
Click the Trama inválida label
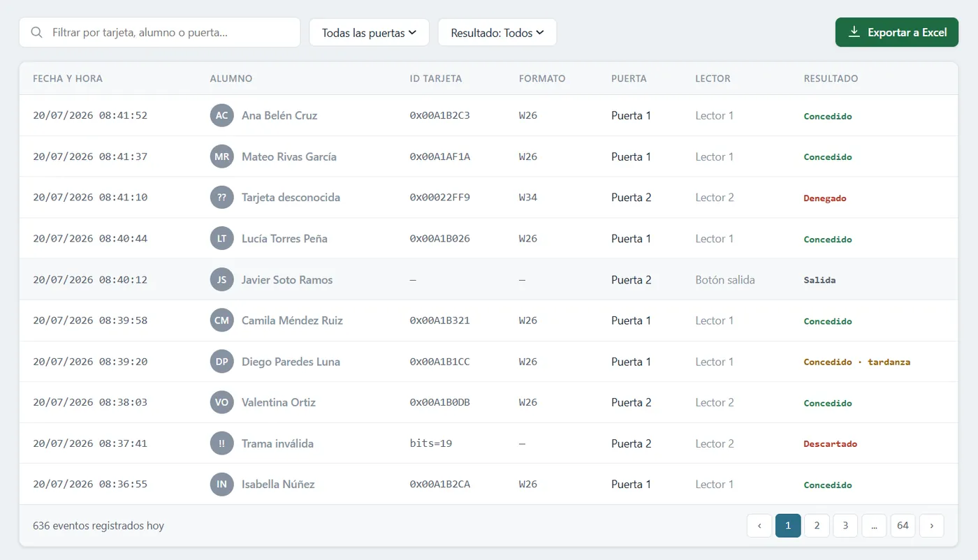click(277, 443)
